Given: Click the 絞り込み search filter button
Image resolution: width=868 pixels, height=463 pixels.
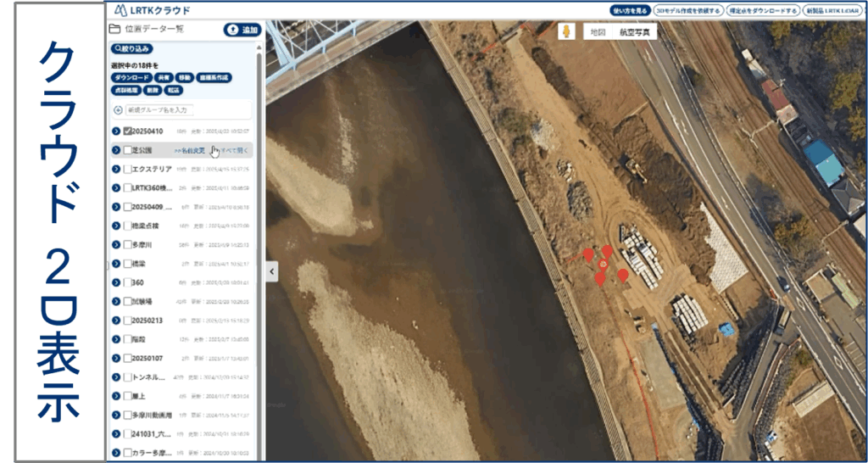Looking at the screenshot, I should [131, 48].
